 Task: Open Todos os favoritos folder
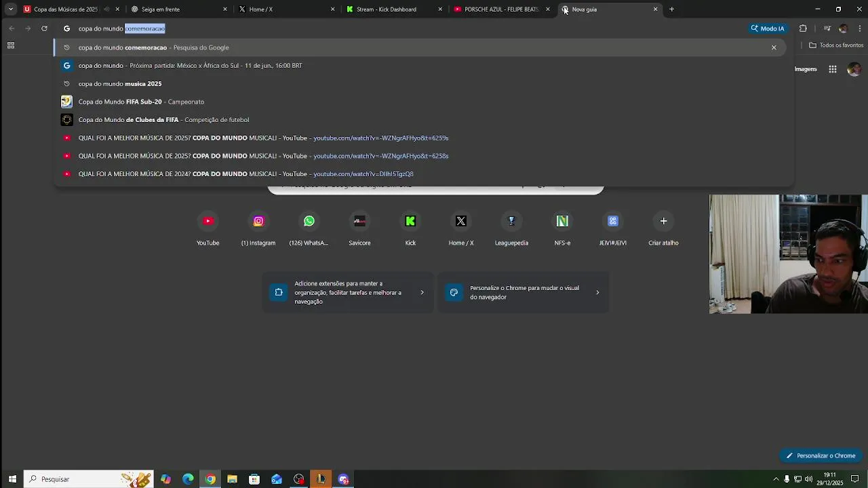pos(836,45)
